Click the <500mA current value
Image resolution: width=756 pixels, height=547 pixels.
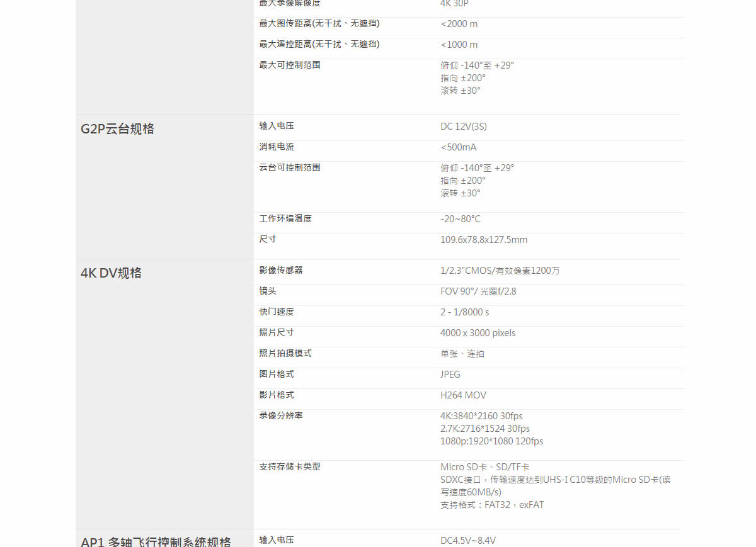[x=458, y=147]
